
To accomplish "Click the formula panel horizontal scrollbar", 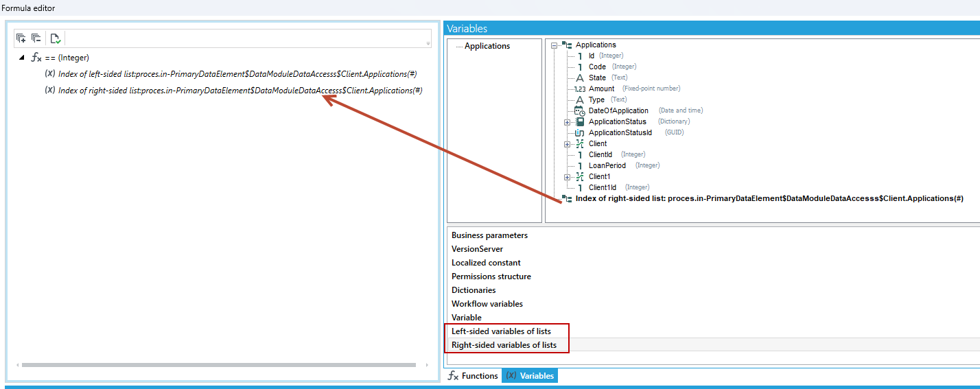I will click(218, 365).
